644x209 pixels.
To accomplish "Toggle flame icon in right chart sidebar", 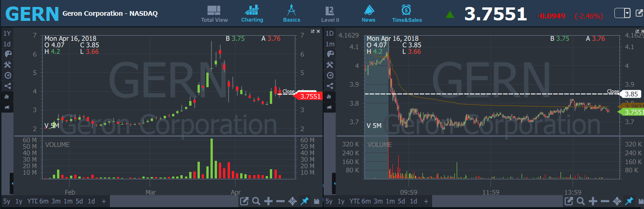I will tap(330, 97).
